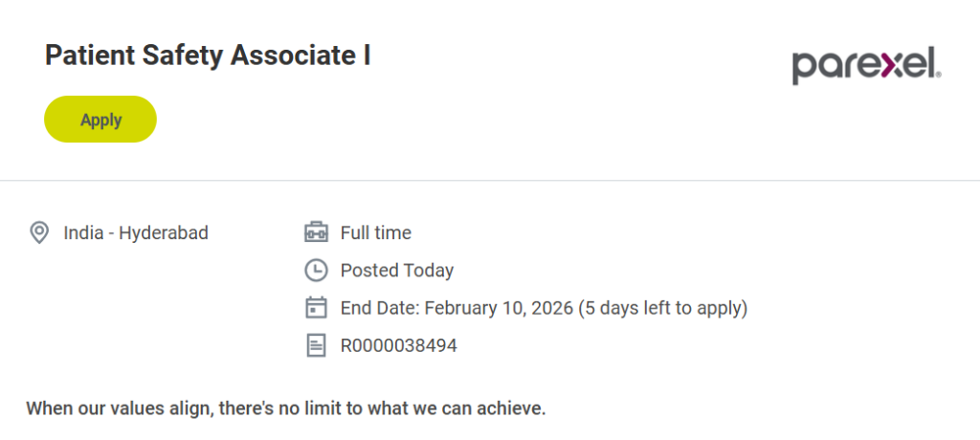Click the clock posted-time icon

[x=316, y=271]
